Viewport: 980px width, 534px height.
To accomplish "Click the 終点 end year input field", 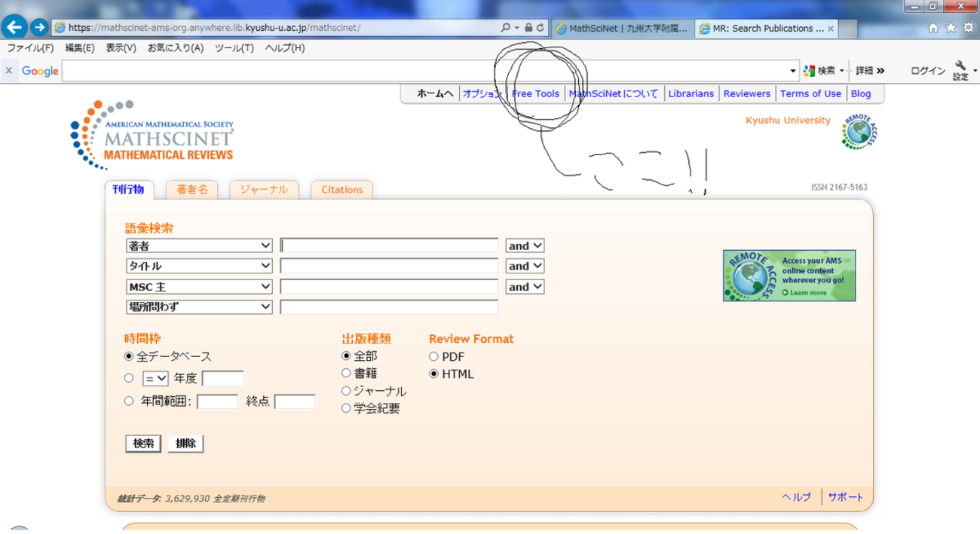I will tap(295, 401).
